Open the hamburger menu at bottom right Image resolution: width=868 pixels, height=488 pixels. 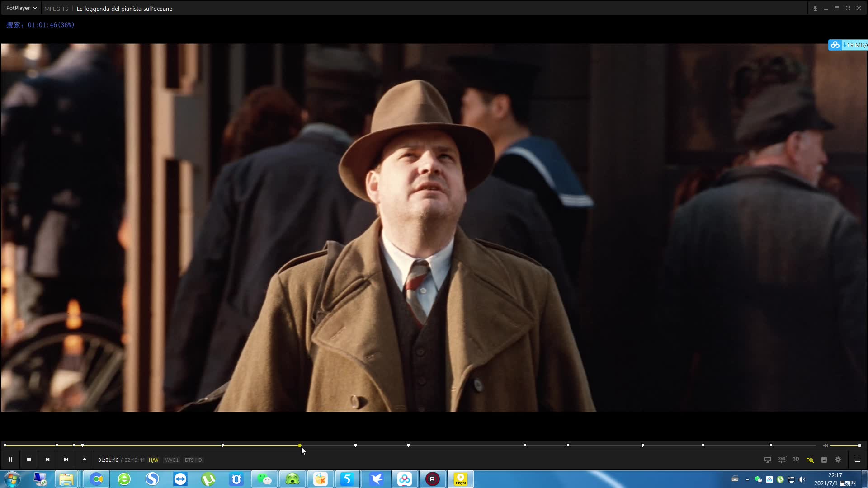(x=858, y=460)
